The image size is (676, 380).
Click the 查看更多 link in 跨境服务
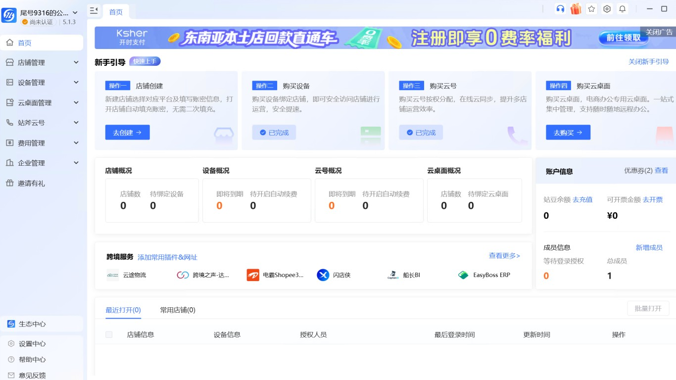pyautogui.click(x=504, y=256)
